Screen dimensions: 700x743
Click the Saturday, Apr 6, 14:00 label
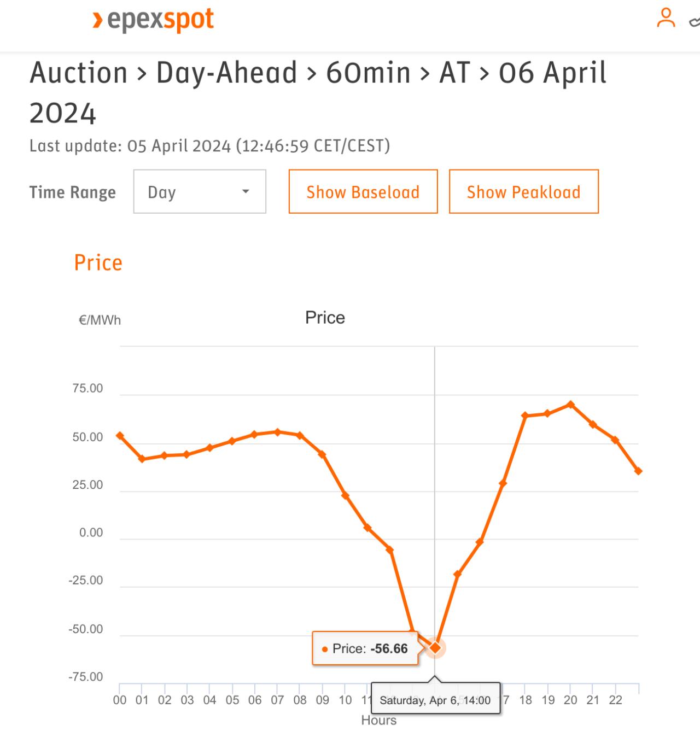click(x=435, y=700)
